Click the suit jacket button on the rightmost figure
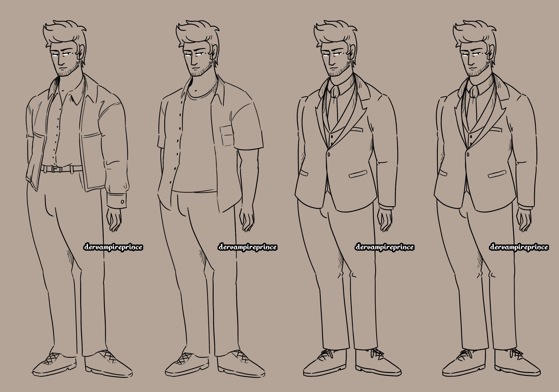 click(468, 154)
